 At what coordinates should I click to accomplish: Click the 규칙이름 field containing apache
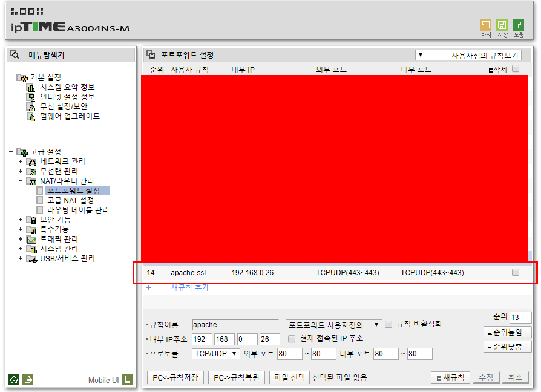click(x=235, y=325)
